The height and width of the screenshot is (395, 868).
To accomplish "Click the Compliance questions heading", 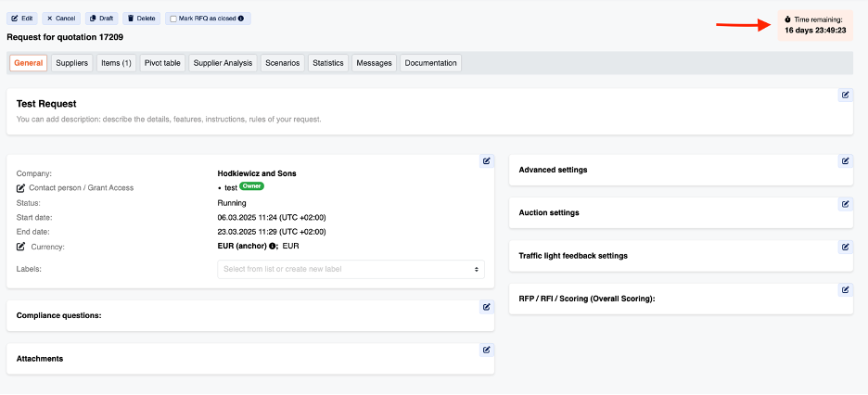I will point(59,316).
